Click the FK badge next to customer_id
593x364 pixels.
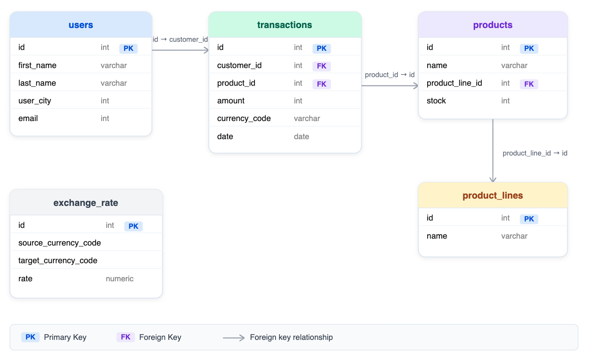[x=322, y=66]
